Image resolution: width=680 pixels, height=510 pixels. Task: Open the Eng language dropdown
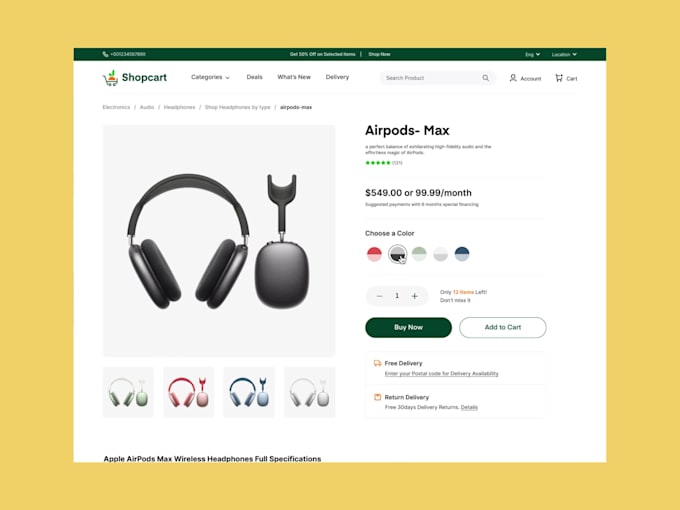(x=533, y=55)
